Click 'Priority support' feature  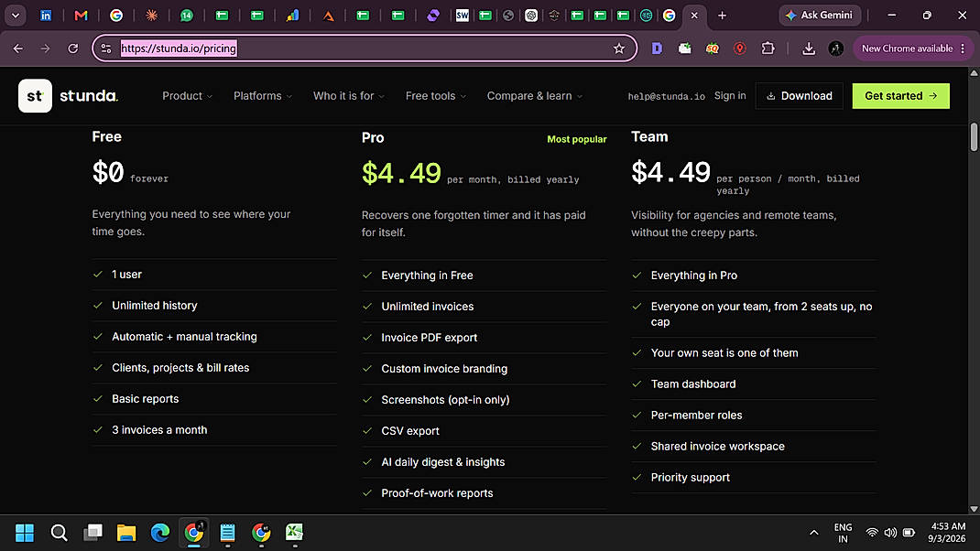754,477
